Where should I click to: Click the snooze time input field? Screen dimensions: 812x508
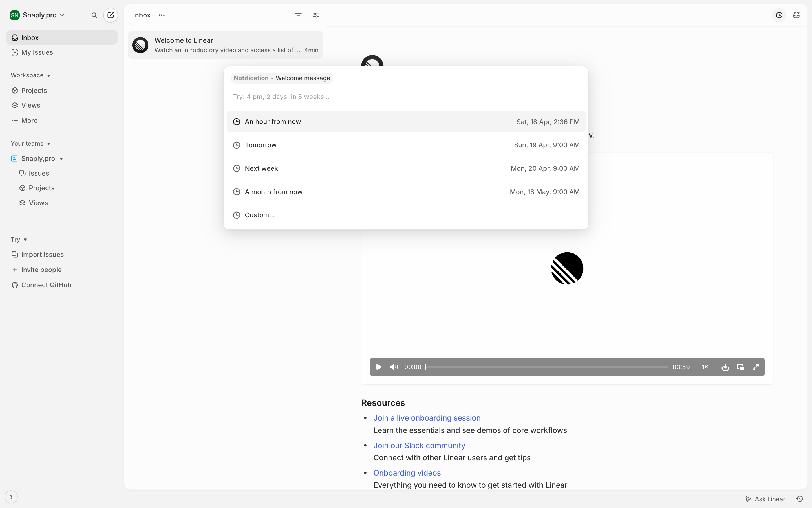point(406,97)
